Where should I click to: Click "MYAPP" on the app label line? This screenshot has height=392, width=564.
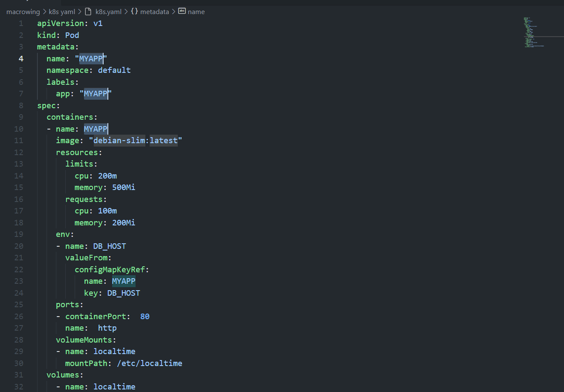point(95,94)
